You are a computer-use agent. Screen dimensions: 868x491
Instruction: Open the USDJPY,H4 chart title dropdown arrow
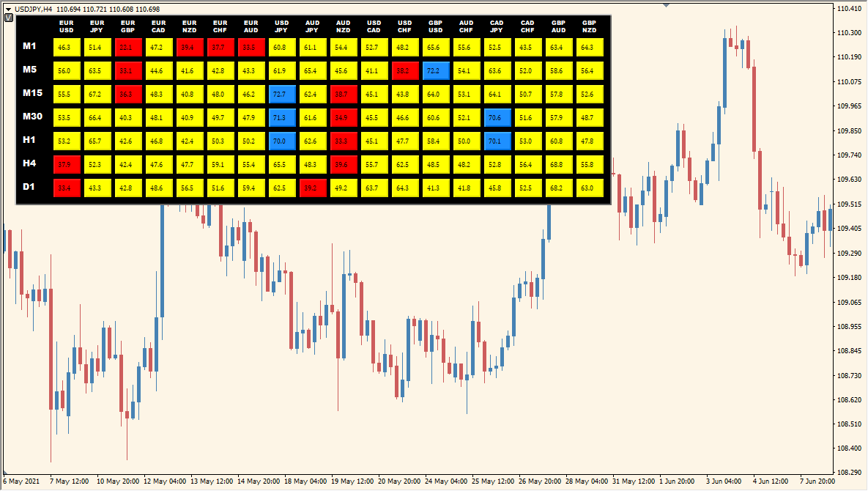point(8,8)
